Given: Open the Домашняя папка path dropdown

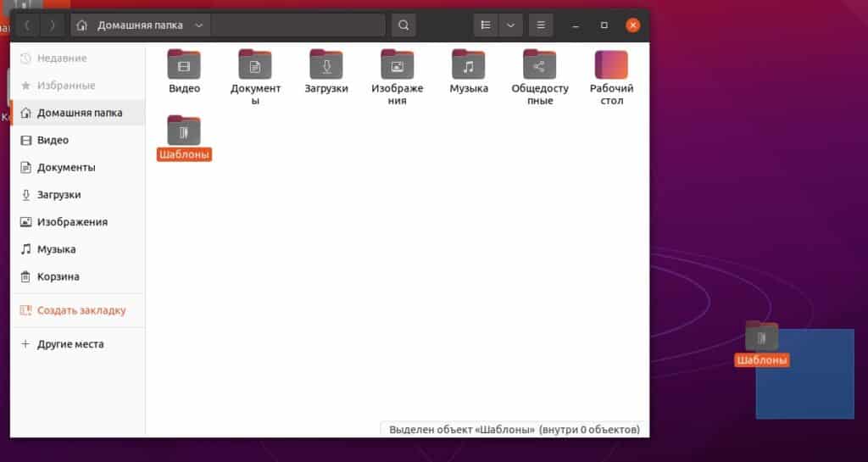Looking at the screenshot, I should point(198,25).
